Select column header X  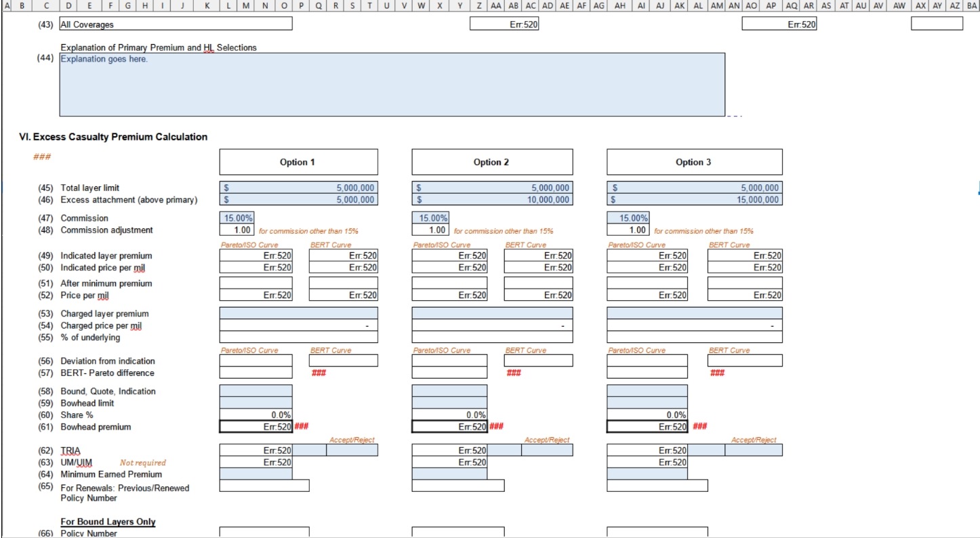[440, 5]
